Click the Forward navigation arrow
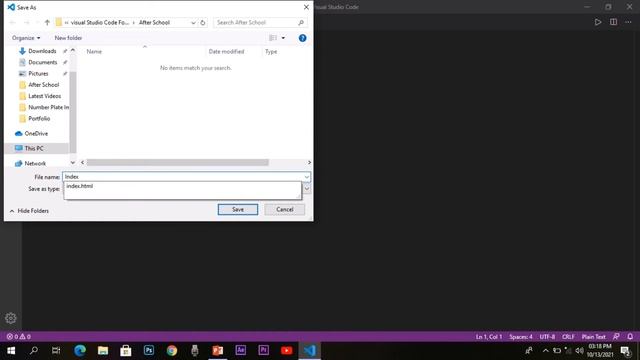 27,22
